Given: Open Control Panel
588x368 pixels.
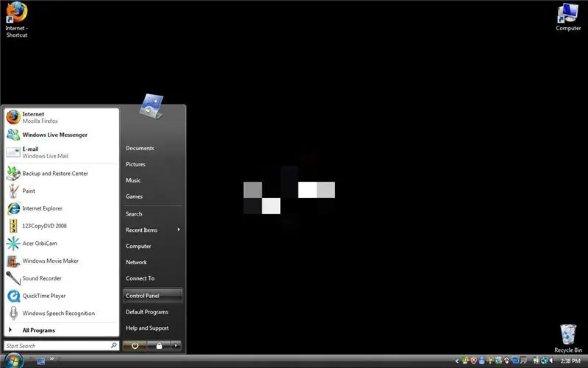Looking at the screenshot, I should coord(152,296).
